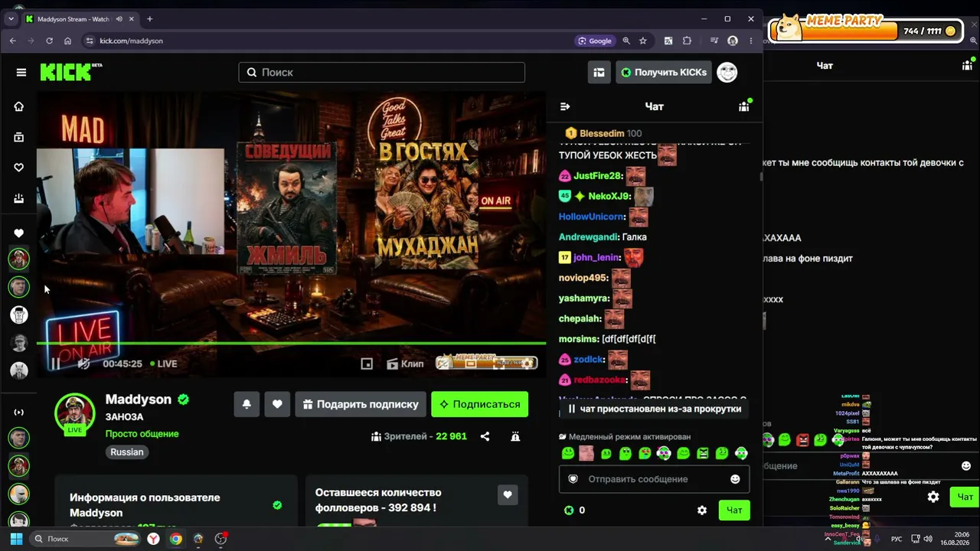The image size is (980, 551).
Task: Open Google Chrome from the taskbar
Action: (x=176, y=539)
